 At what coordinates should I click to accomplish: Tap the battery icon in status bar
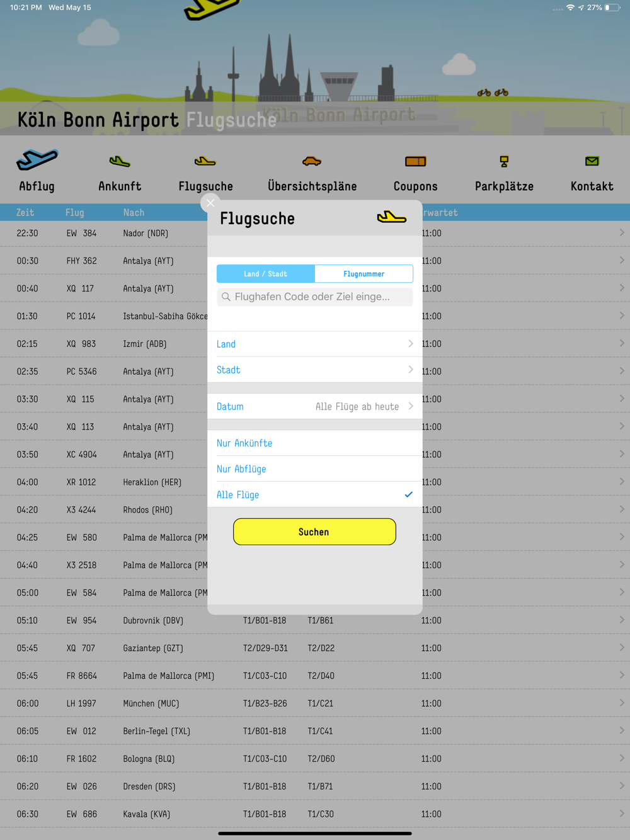[x=612, y=8]
